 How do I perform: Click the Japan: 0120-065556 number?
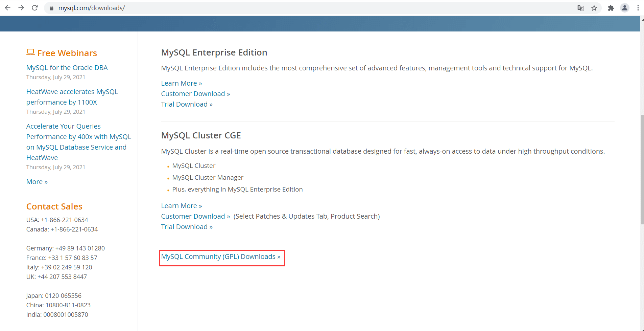coord(54,296)
